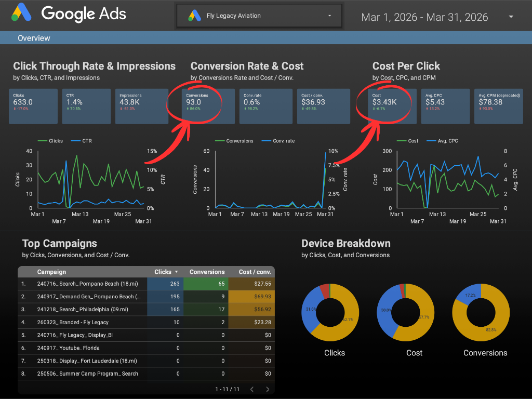
Task: Click the 165 clicks cell
Action: (165, 310)
